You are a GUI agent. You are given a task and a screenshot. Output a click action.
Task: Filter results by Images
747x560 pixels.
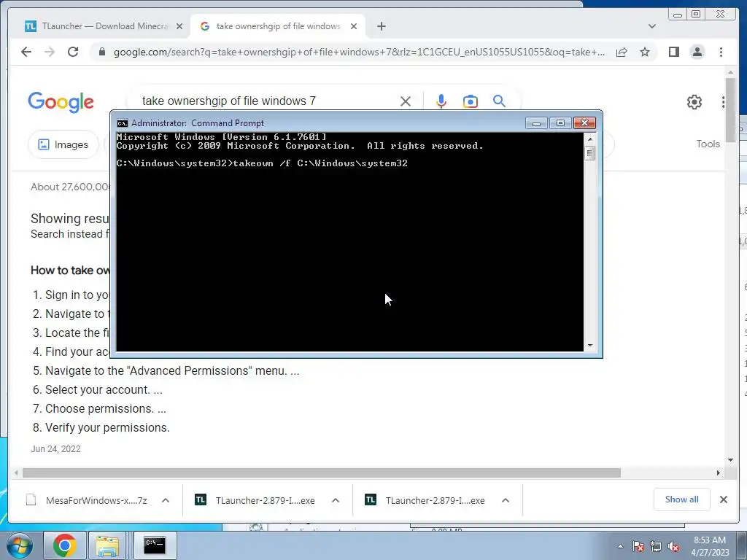[63, 144]
